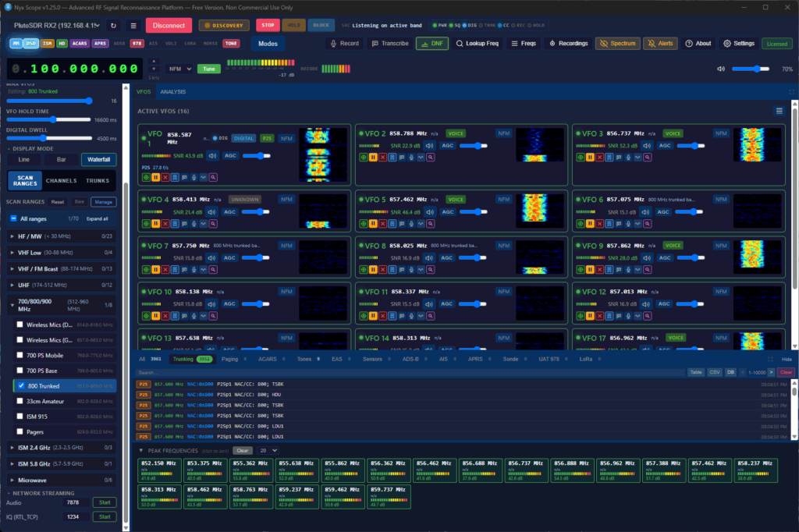Image resolution: width=799 pixels, height=532 pixels.
Task: Open the NFM demodulation mode dropdown
Action: [x=180, y=69]
